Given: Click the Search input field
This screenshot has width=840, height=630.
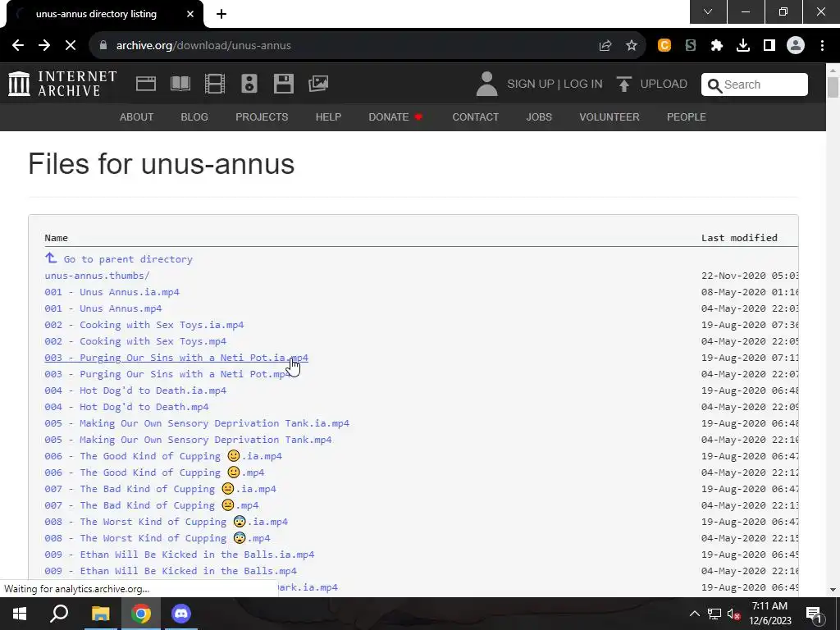Looking at the screenshot, I should [755, 84].
